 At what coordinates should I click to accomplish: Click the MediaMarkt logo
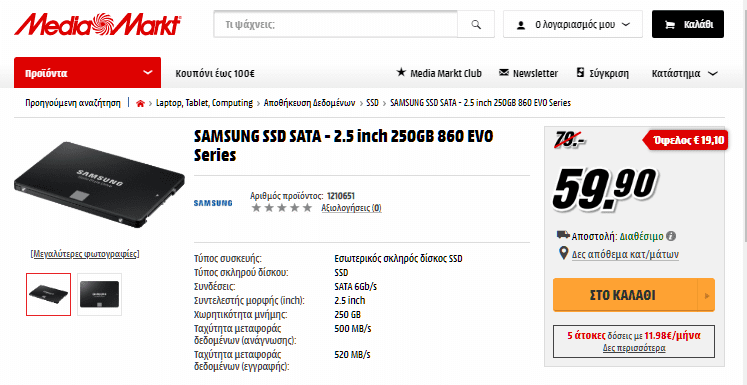pyautogui.click(x=98, y=24)
